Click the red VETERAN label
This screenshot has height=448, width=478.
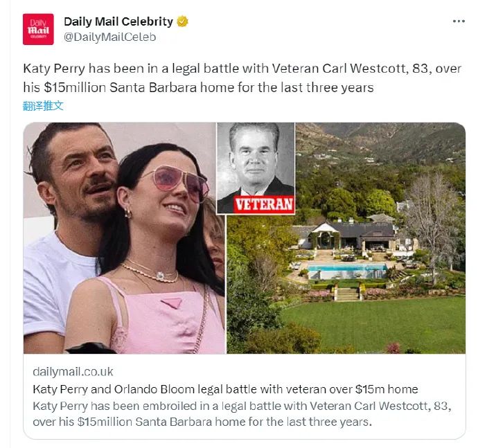coord(264,204)
